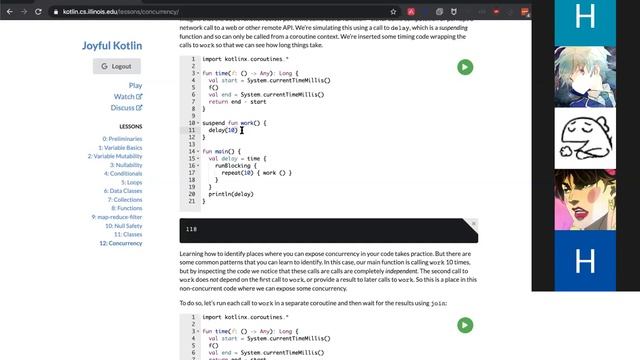The width and height of the screenshot is (640, 360).
Task: Open the orange extension at toolbar end
Action: pos(525,12)
